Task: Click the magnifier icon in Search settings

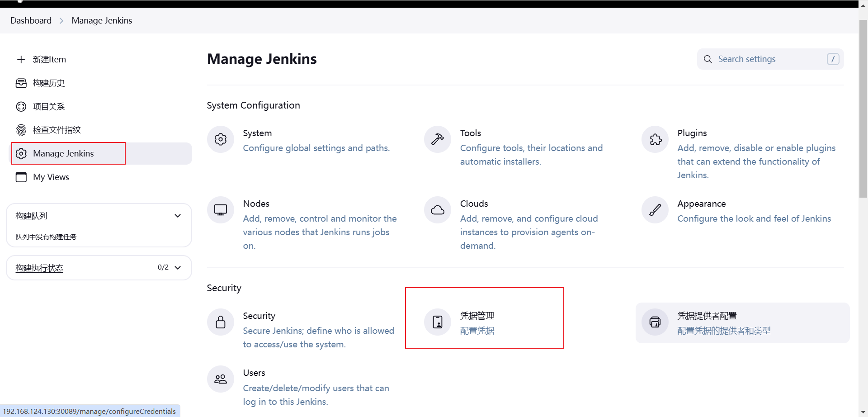Action: coord(708,59)
